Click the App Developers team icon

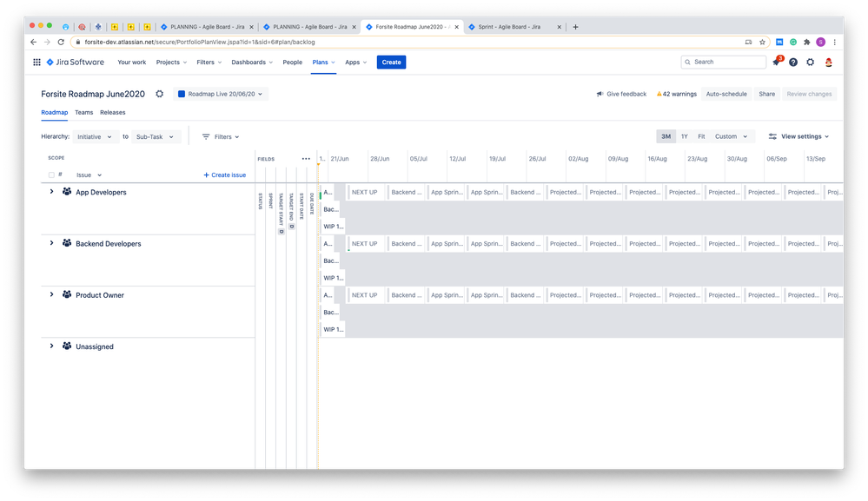(67, 191)
